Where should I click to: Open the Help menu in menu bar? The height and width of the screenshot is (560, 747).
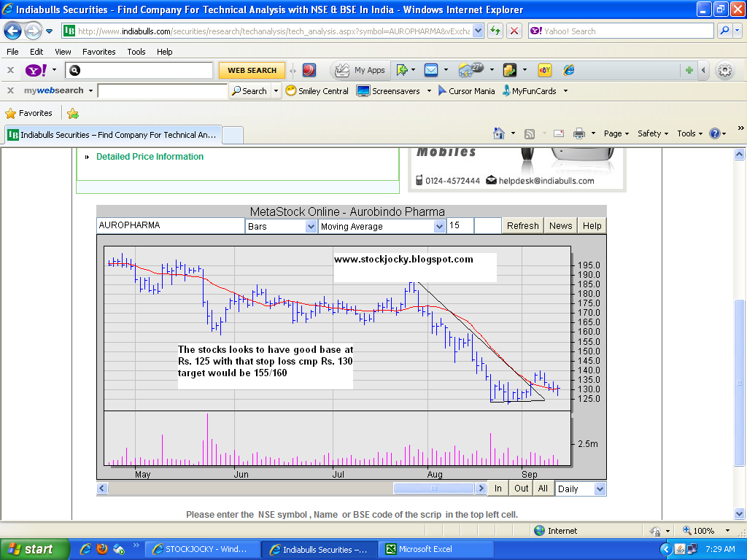pyautogui.click(x=164, y=52)
